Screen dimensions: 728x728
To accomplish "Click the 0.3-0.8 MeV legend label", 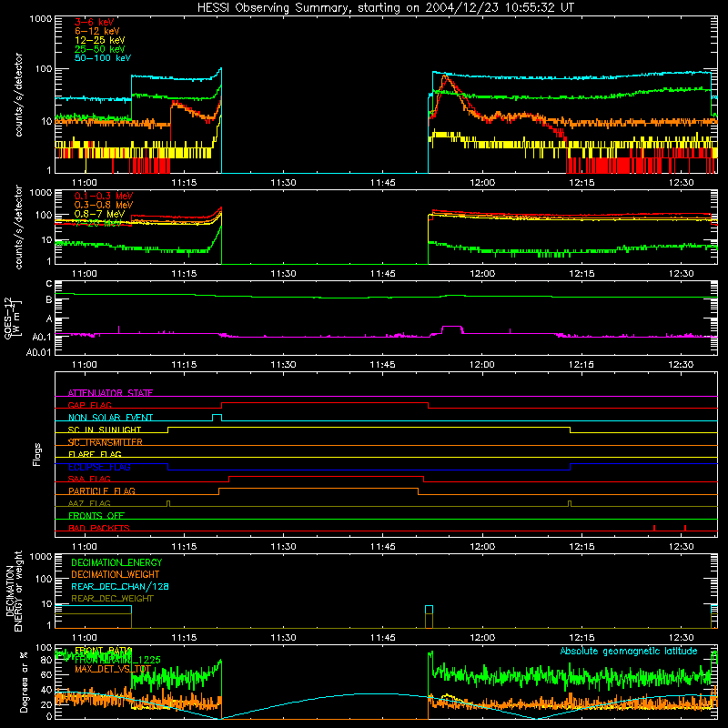I will click(104, 205).
